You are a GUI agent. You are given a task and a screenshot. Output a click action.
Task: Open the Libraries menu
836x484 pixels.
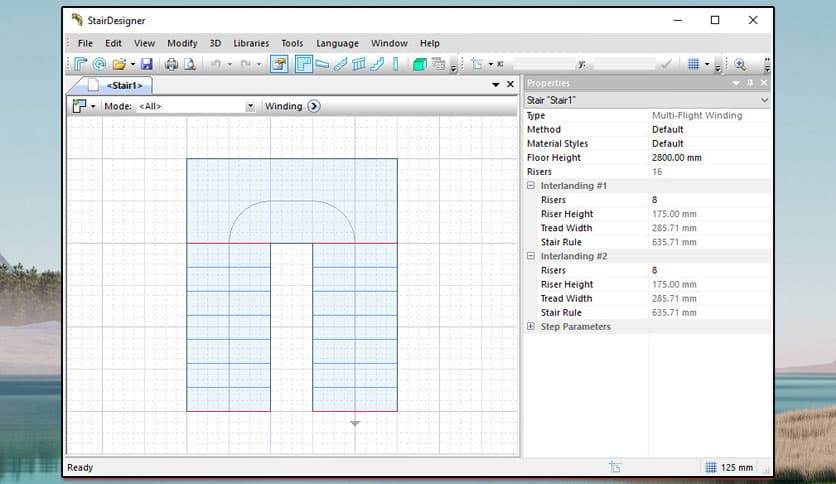click(251, 43)
